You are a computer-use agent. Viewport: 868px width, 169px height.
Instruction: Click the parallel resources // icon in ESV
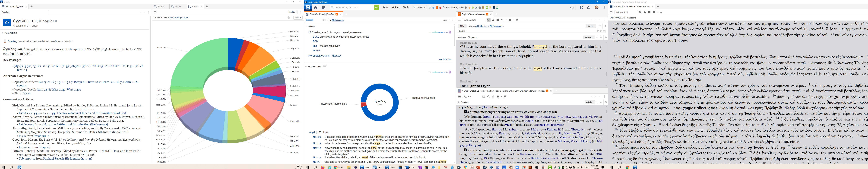(x=517, y=20)
